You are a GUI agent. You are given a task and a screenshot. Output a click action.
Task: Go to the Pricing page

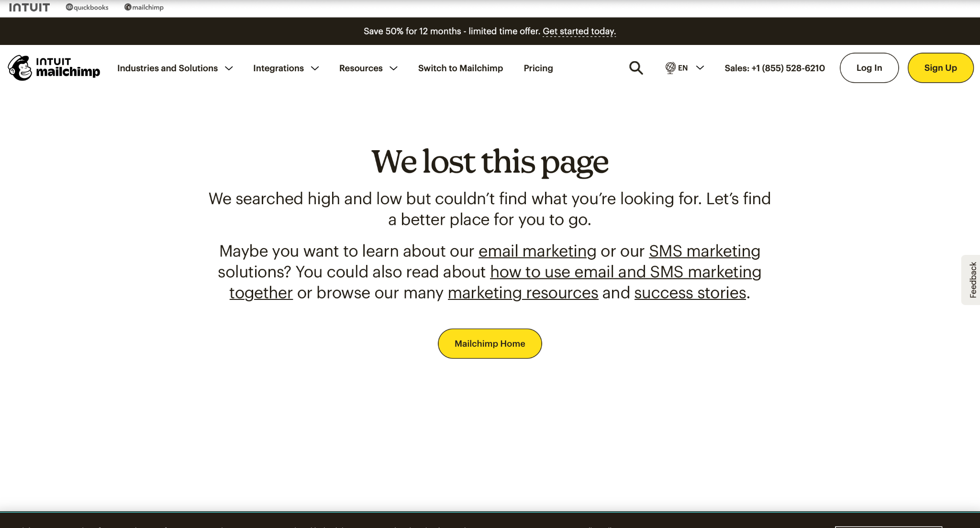(x=538, y=68)
